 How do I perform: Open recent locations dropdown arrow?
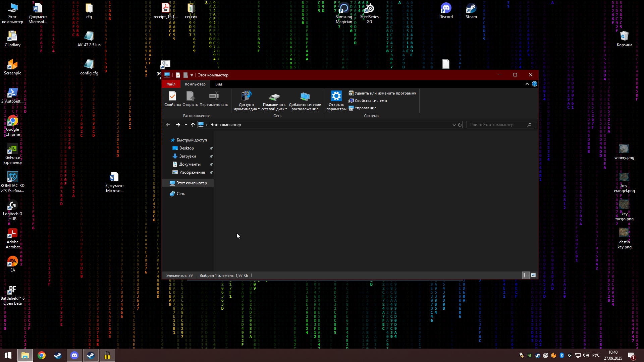coord(186,125)
